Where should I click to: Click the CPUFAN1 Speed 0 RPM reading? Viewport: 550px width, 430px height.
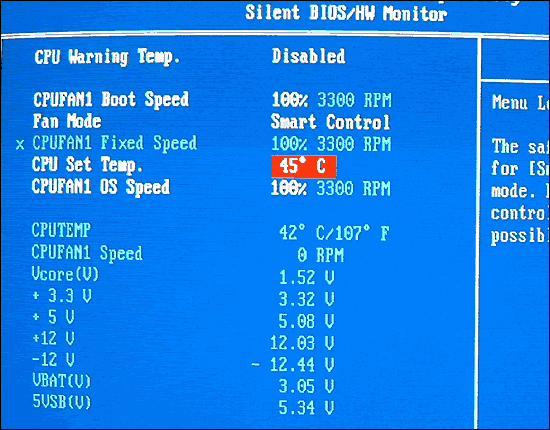[321, 255]
